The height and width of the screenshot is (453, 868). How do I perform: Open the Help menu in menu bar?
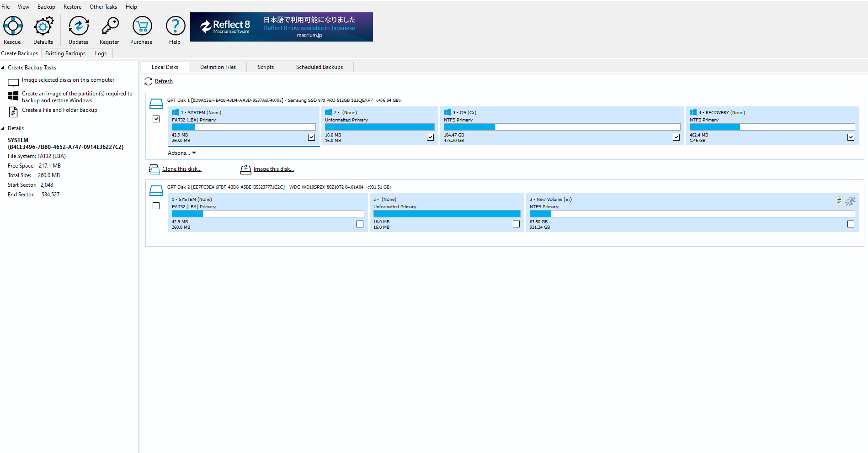tap(131, 7)
